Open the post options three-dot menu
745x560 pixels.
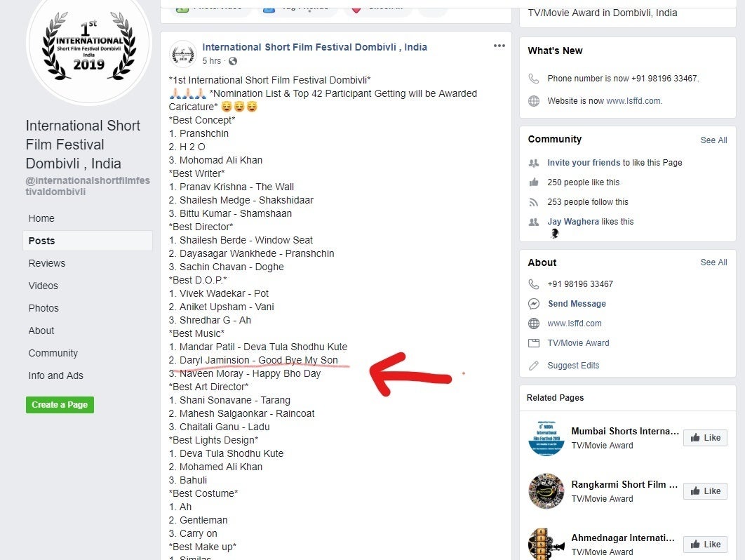pos(499,46)
